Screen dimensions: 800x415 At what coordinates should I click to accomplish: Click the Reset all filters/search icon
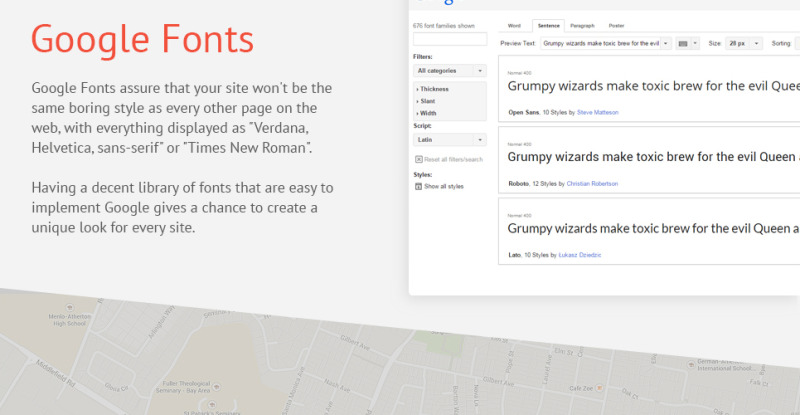tap(418, 159)
